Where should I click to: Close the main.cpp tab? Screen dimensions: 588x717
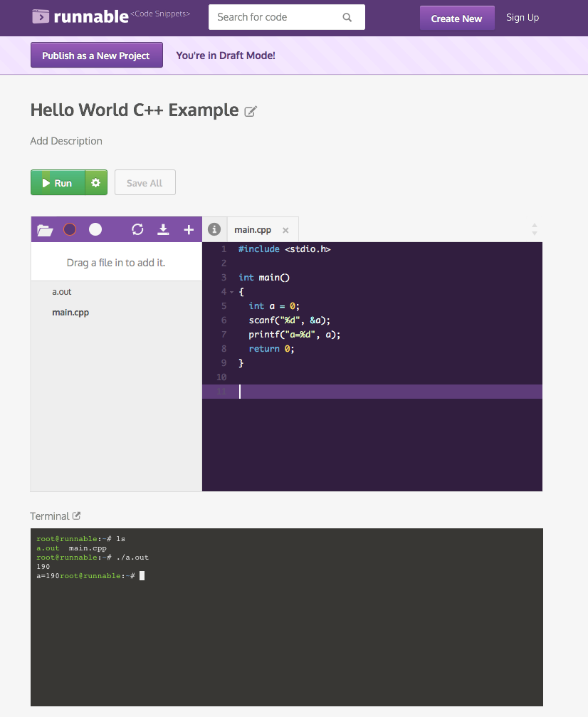285,230
